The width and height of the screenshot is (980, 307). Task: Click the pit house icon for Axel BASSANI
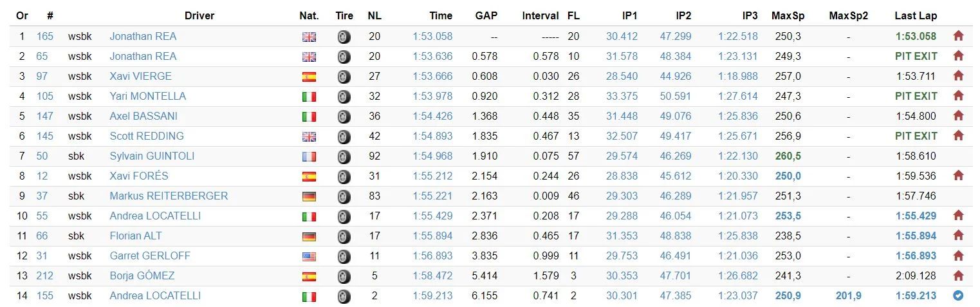(958, 116)
